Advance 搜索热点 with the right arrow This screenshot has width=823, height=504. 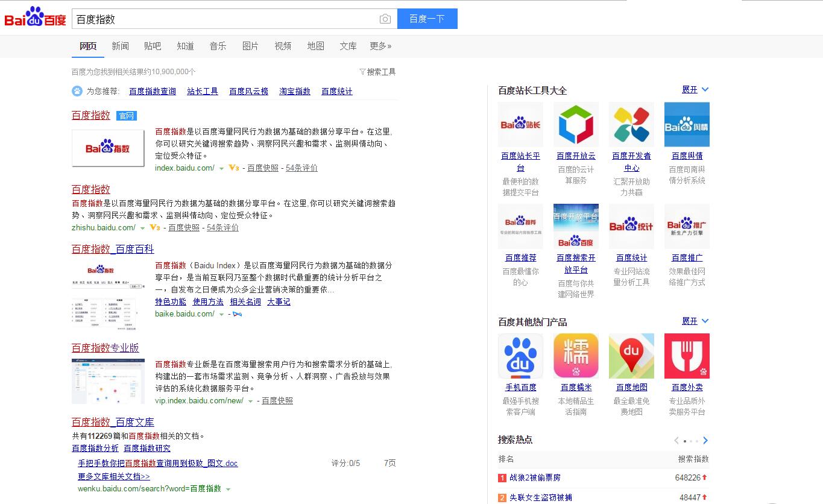point(705,440)
